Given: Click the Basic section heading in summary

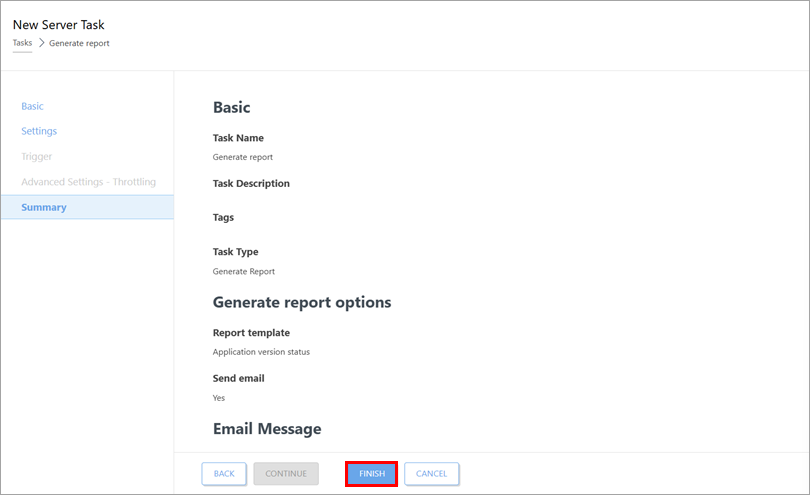Looking at the screenshot, I should [231, 107].
